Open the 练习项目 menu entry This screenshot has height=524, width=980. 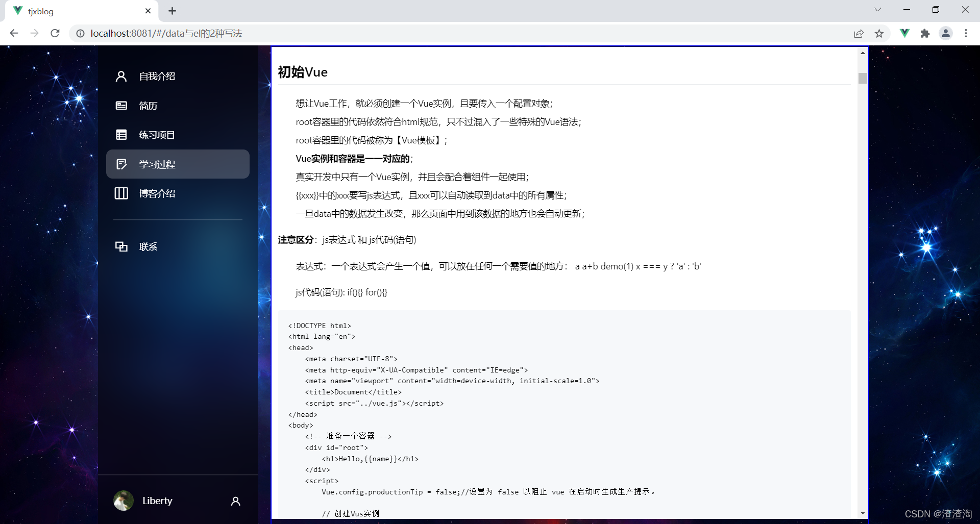(178, 135)
